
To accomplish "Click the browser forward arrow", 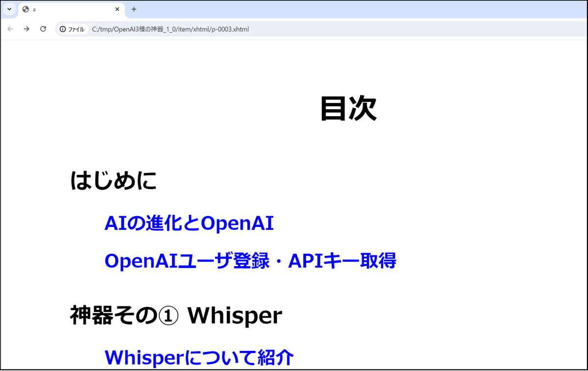I will pyautogui.click(x=26, y=29).
